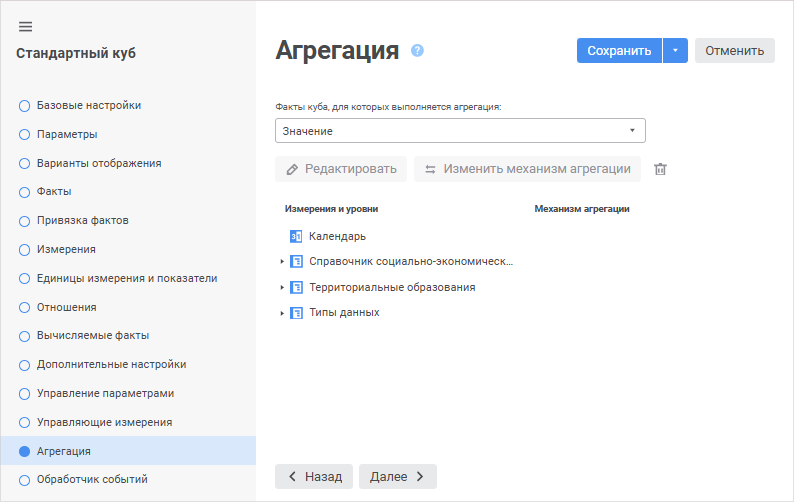This screenshot has width=794, height=502.
Task: Open the Обработчик событий section
Action: 92,479
